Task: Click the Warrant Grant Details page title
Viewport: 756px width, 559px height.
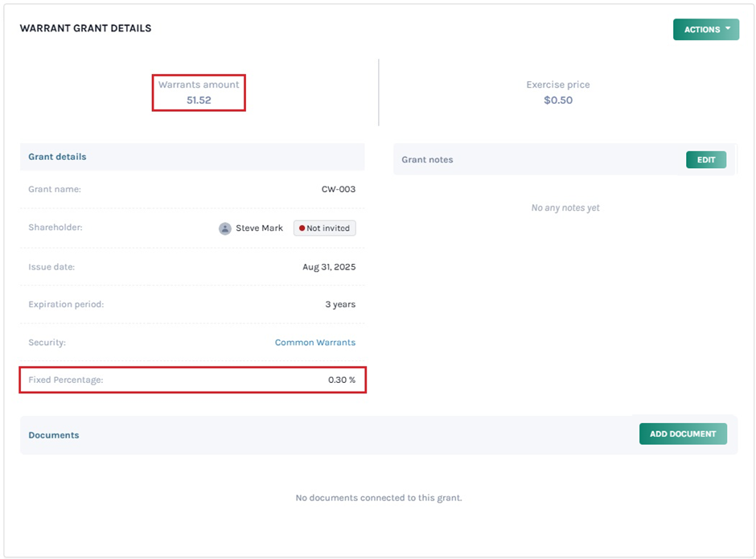Action: tap(85, 28)
